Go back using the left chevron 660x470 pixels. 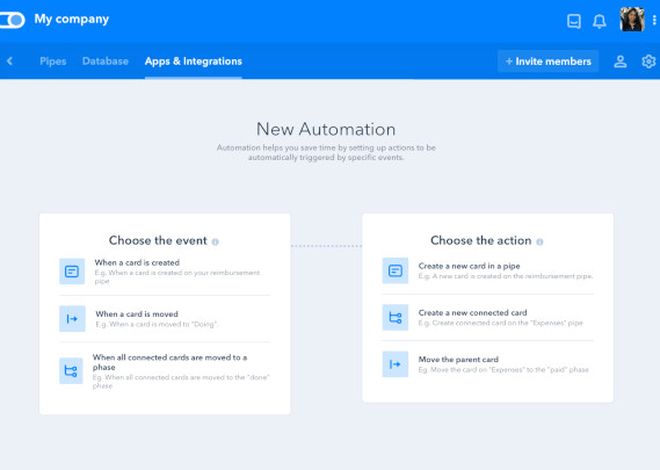pyautogui.click(x=10, y=61)
